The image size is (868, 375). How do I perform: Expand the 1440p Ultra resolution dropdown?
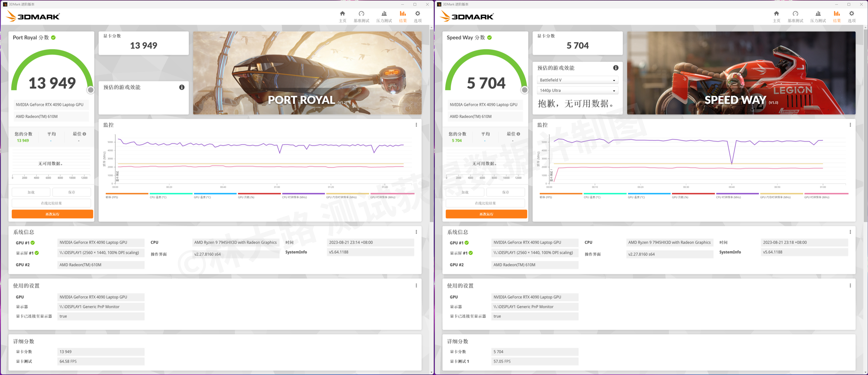tap(577, 91)
